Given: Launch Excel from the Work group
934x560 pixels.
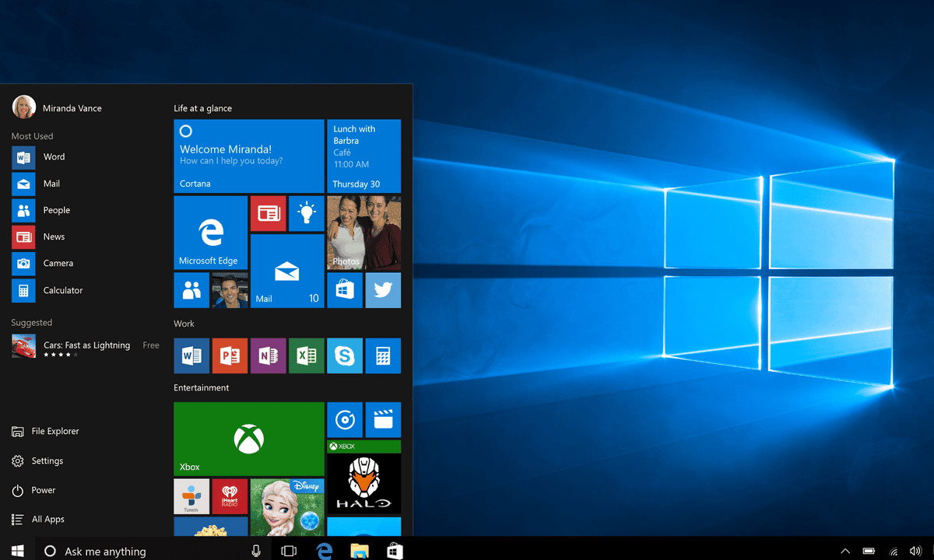Looking at the screenshot, I should click(306, 355).
